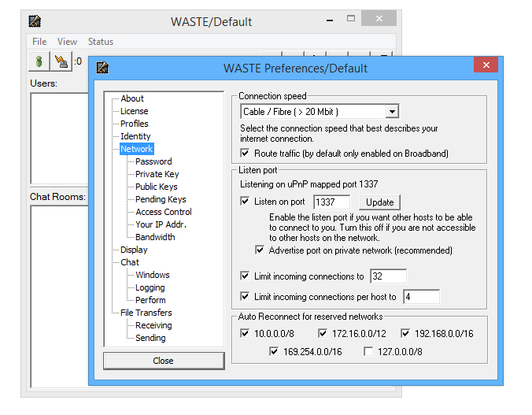Select Sending under File Transfers
Viewport: 532px width, 415px height.
[x=150, y=338]
